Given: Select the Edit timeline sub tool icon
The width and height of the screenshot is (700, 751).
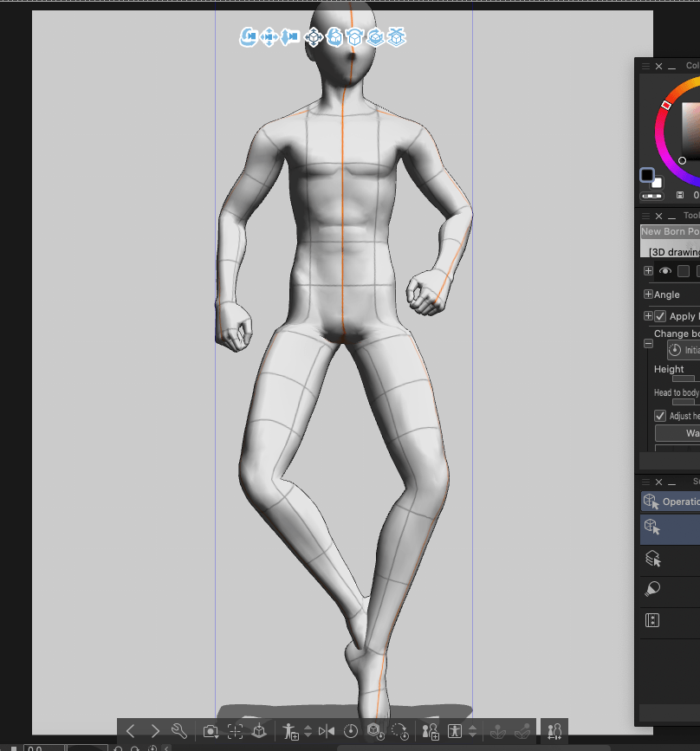Looking at the screenshot, I should pyautogui.click(x=652, y=620).
